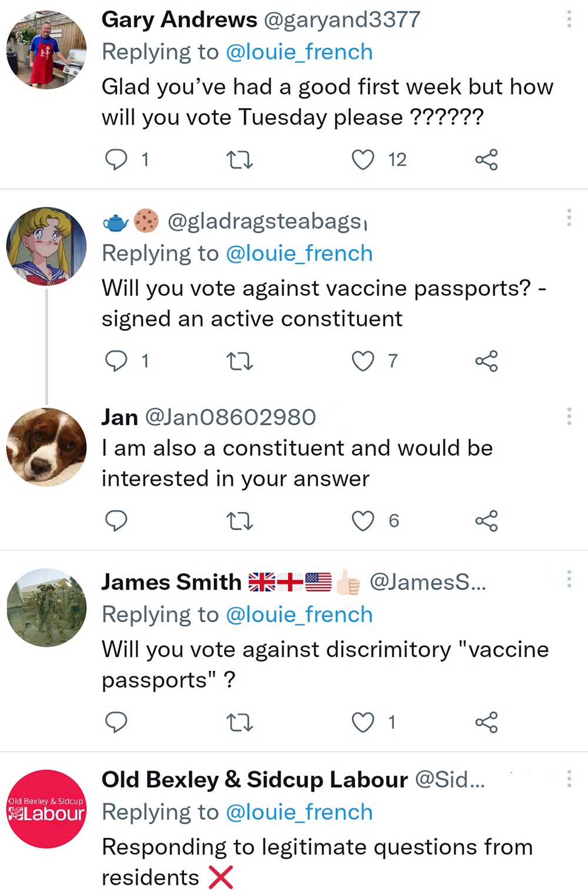Share the @gladragsteabags tweet
Viewport: 588px width, 894px height.
pos(486,361)
